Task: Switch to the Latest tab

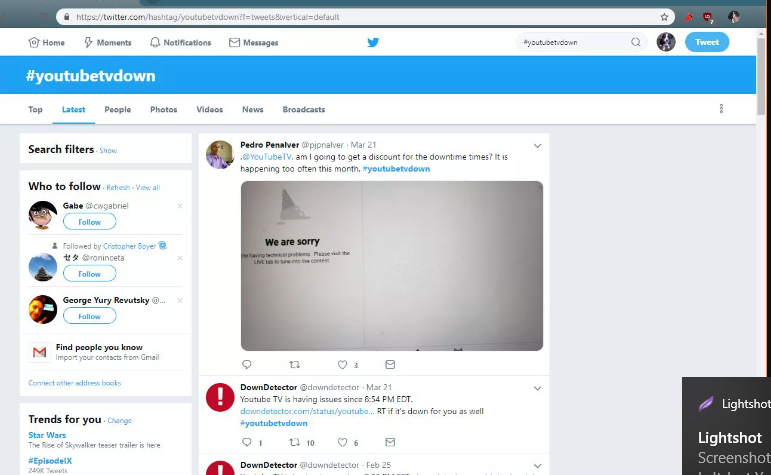Action: click(73, 109)
